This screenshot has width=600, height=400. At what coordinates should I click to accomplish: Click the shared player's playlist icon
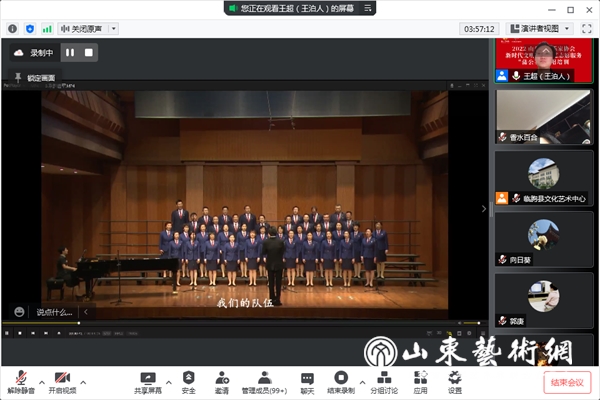click(483, 333)
